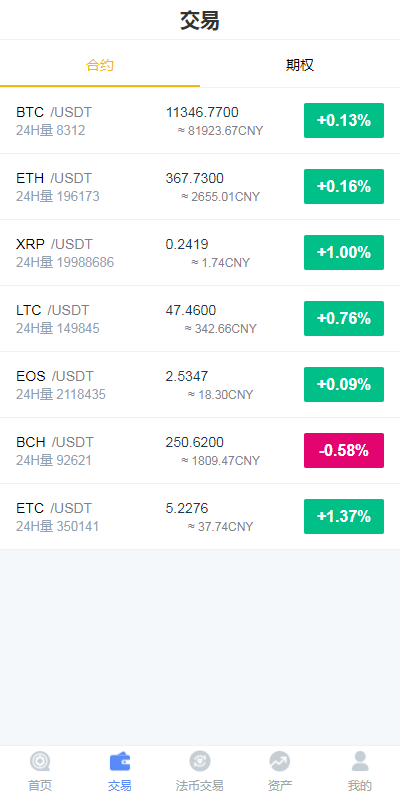Open the 首页 home icon

click(x=40, y=761)
